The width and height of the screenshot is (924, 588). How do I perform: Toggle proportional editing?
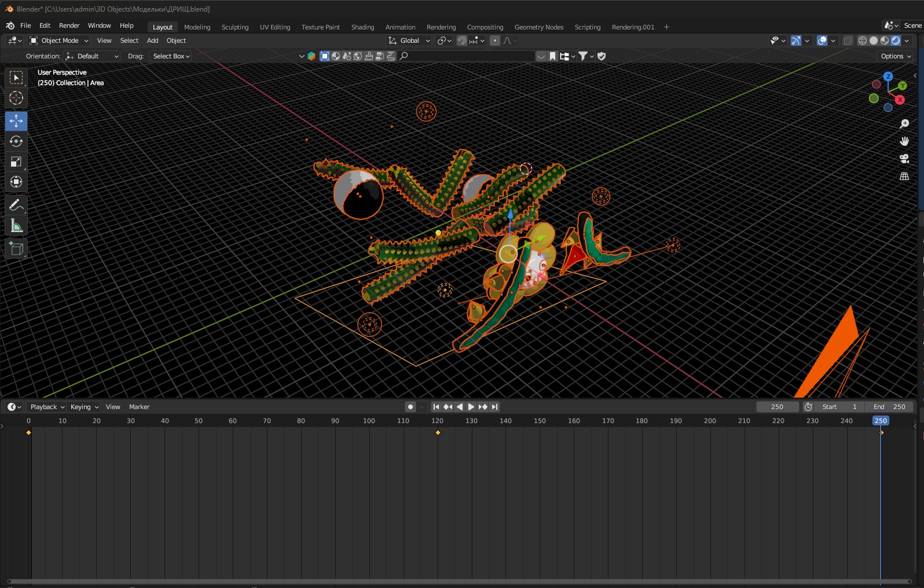(x=495, y=41)
